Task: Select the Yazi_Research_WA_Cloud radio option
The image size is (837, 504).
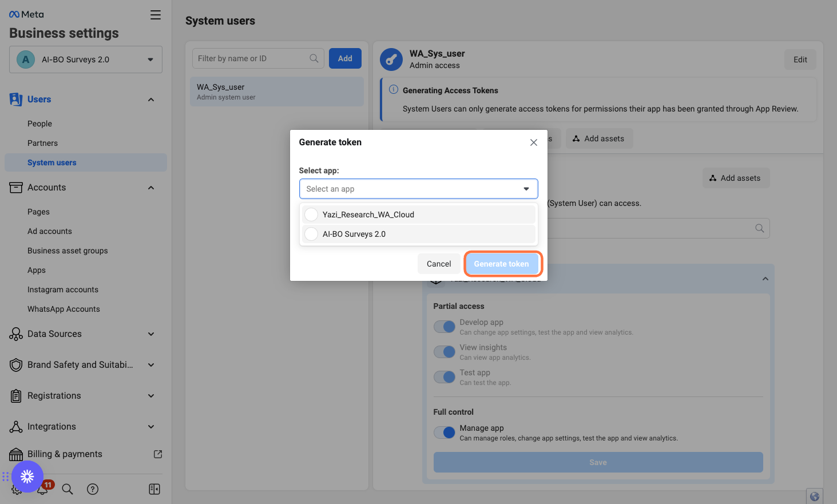Action: pos(311,215)
